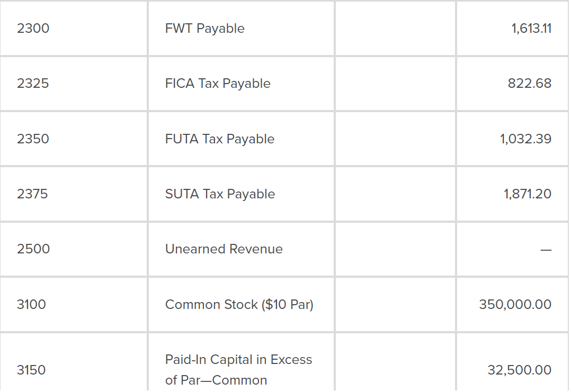
Task: Select the 1,871.20 credit value
Action: click(527, 194)
